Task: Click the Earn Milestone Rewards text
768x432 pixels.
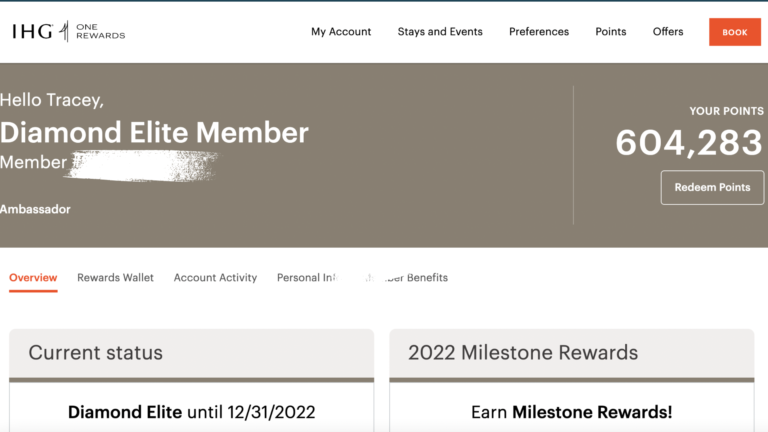Action: coord(572,412)
